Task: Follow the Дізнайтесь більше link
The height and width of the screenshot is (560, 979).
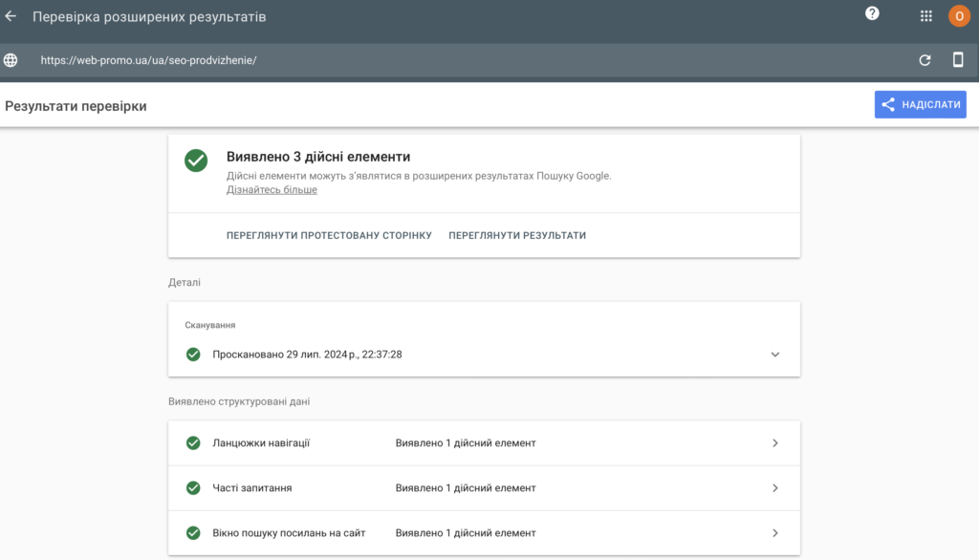Action: 272,190
